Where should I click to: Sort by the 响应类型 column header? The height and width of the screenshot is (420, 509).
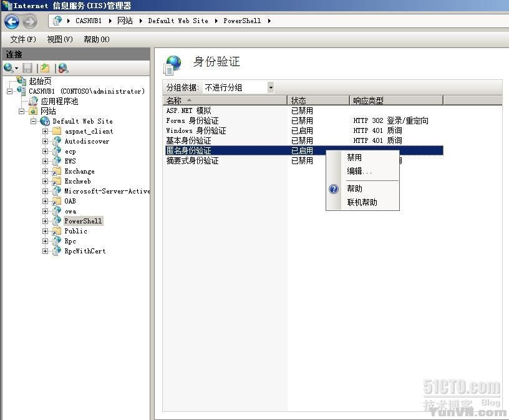point(396,100)
